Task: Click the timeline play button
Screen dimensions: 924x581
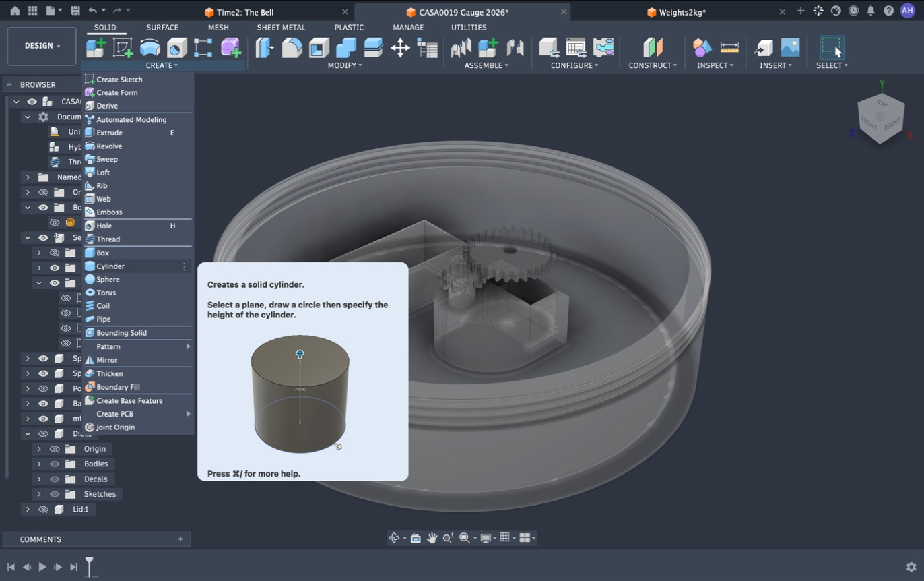Action: (42, 567)
